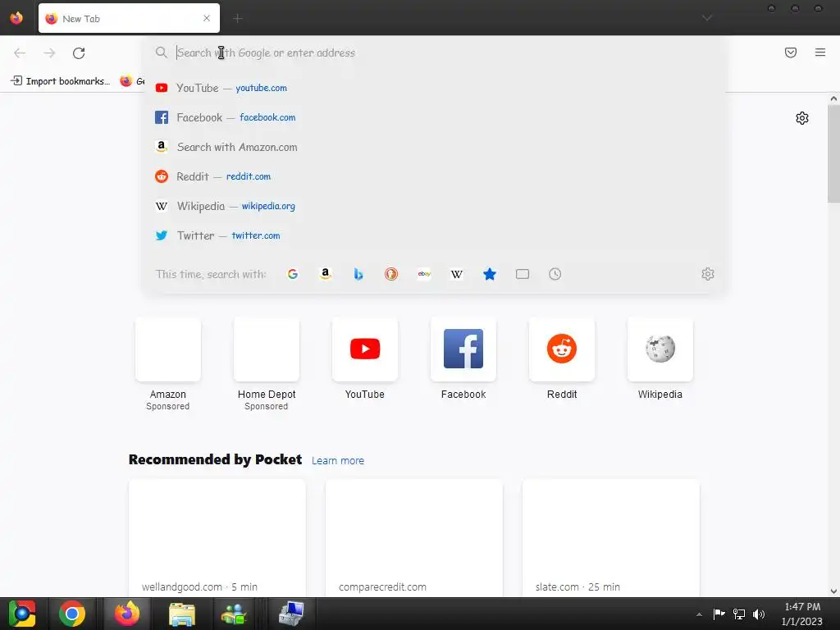Choose the YouTube youtube.com suggestion
The width and height of the screenshot is (840, 630).
[x=435, y=88]
